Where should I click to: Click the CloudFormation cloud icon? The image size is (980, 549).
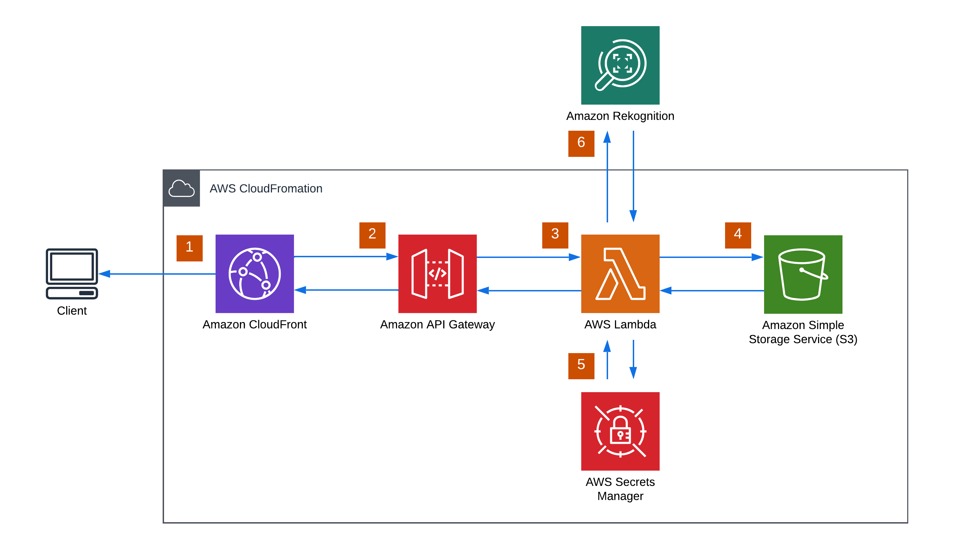181,188
